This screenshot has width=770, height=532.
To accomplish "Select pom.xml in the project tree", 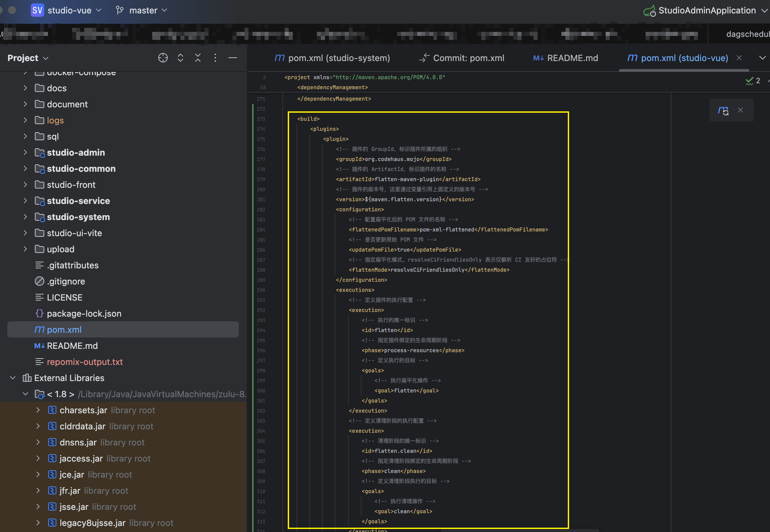I will (123, 329).
